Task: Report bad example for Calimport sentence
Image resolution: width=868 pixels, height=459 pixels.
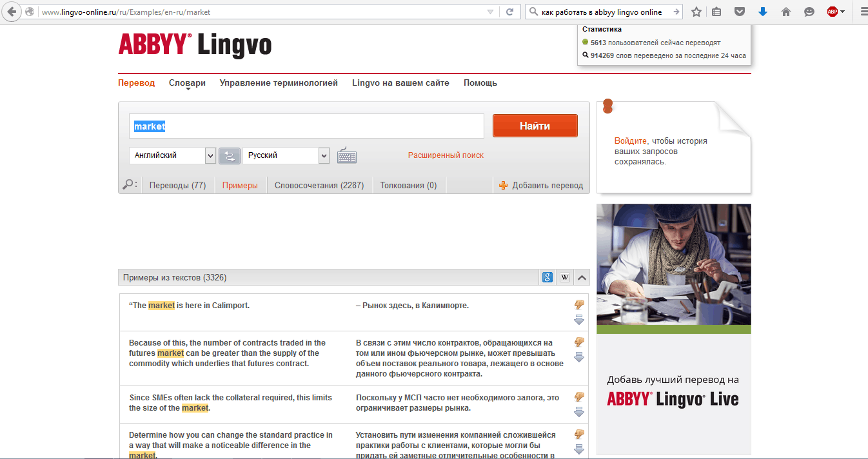Action: tap(578, 305)
